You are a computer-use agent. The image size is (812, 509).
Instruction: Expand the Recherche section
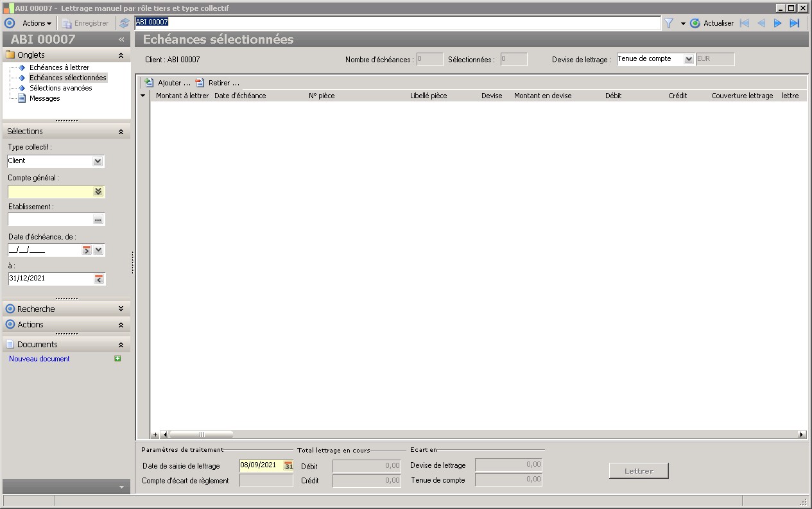point(121,309)
